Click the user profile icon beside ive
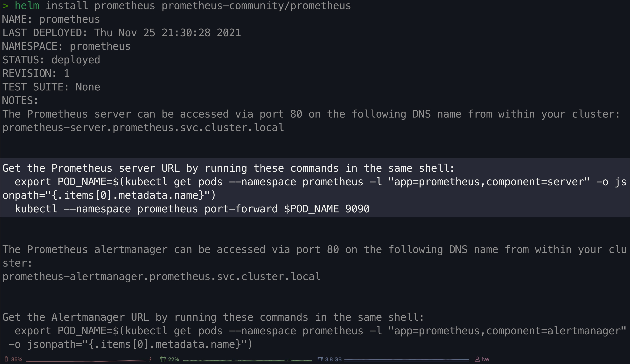630x364 pixels. click(477, 359)
